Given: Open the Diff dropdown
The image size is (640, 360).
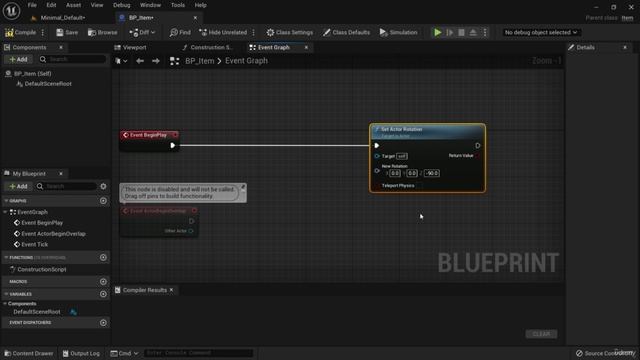Looking at the screenshot, I should click(142, 32).
